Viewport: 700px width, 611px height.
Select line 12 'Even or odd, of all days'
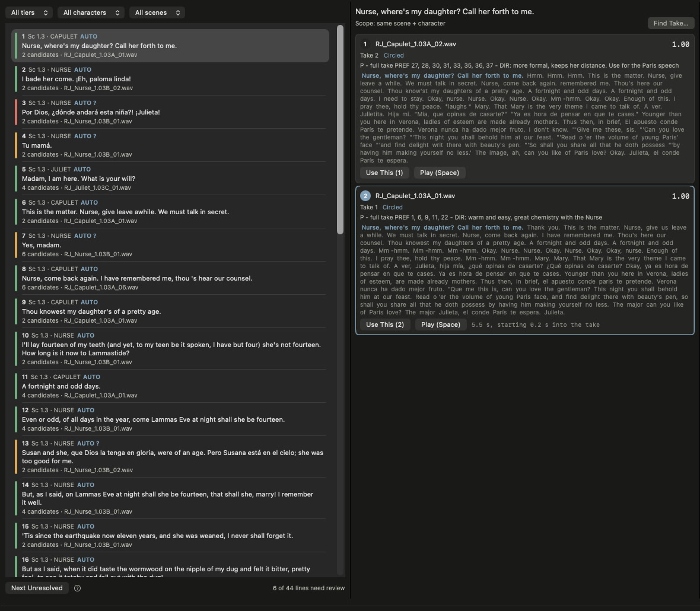(170, 419)
